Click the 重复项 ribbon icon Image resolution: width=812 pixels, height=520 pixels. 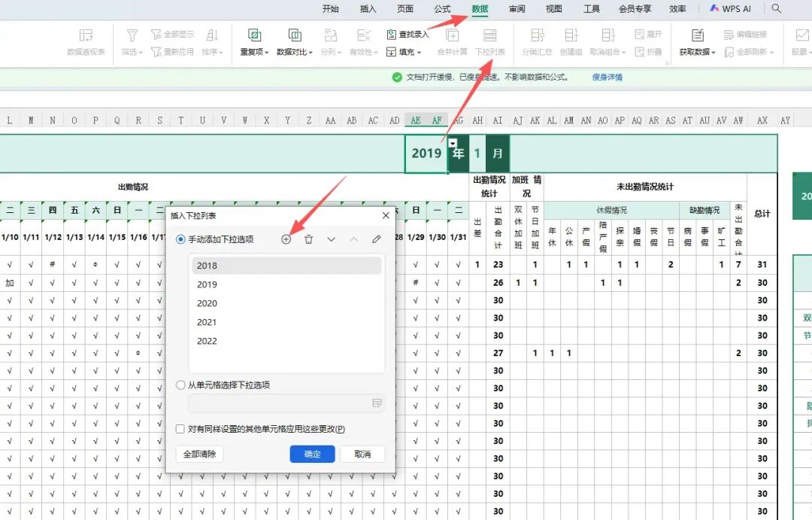254,36
